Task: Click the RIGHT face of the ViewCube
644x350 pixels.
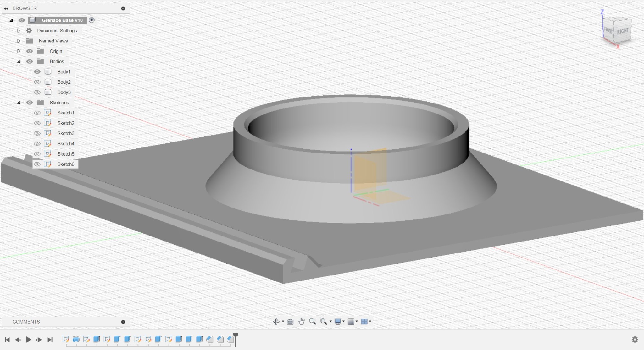Action: pyautogui.click(x=622, y=31)
